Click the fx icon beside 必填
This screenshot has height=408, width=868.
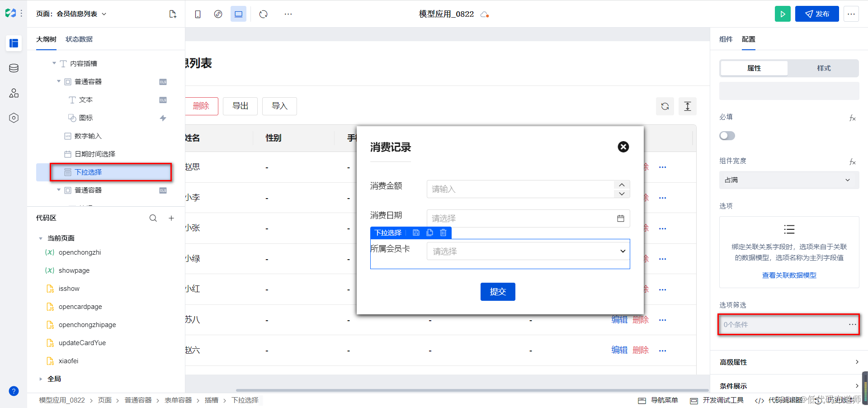852,118
